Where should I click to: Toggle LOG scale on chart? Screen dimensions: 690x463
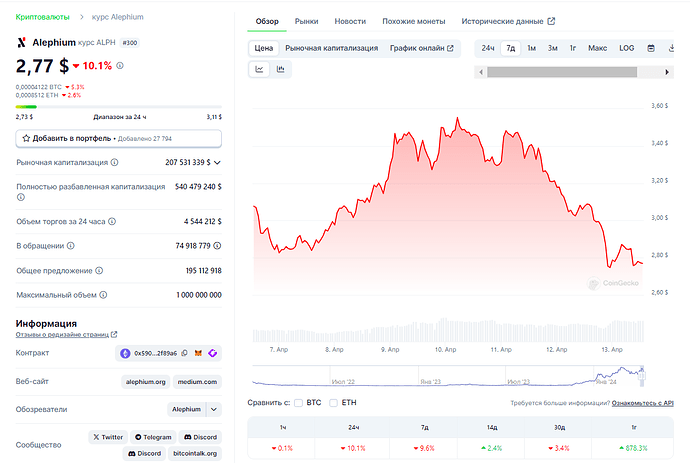click(x=627, y=48)
